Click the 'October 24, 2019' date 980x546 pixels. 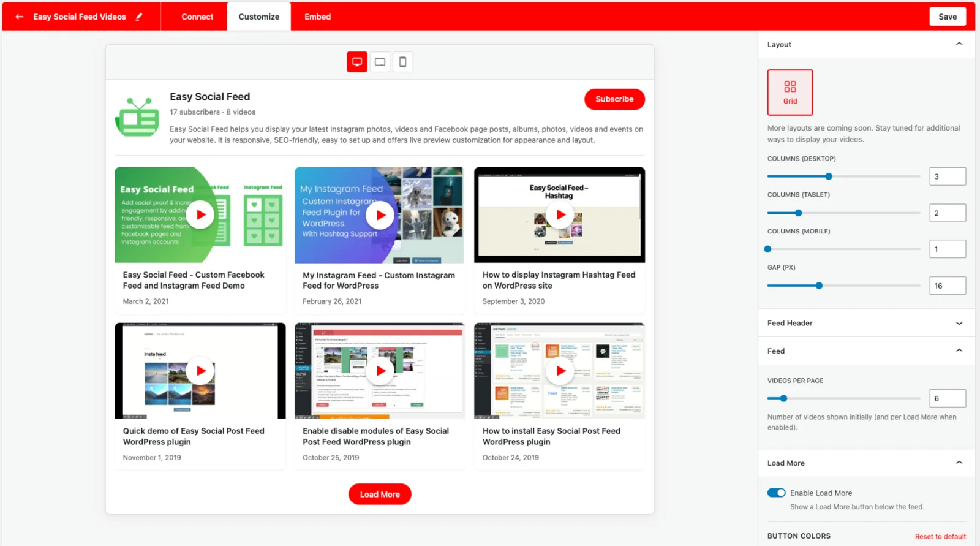[x=511, y=458]
